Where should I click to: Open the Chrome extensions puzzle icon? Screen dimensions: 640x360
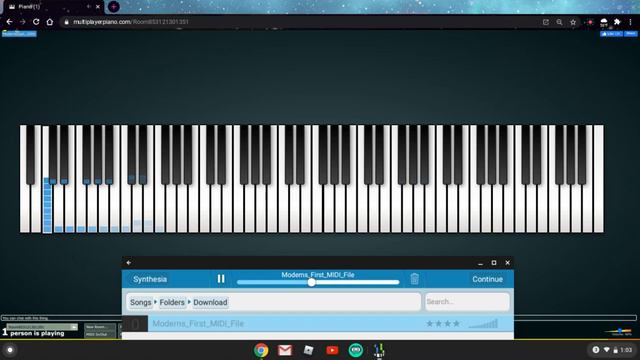(617, 22)
